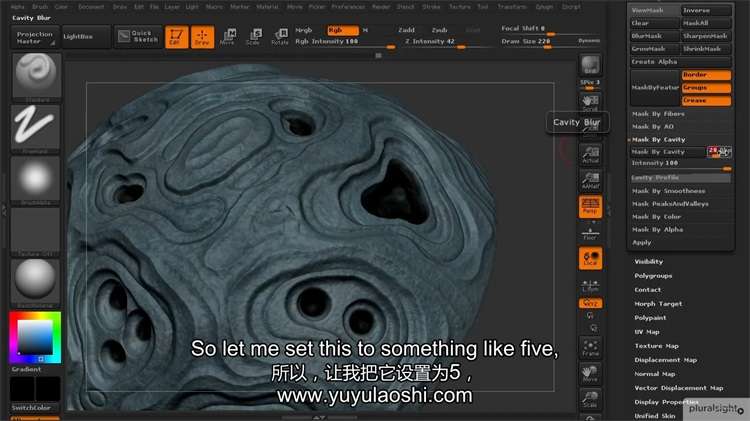Expand the Polygroups subpalette
The height and width of the screenshot is (421, 750).
click(653, 276)
